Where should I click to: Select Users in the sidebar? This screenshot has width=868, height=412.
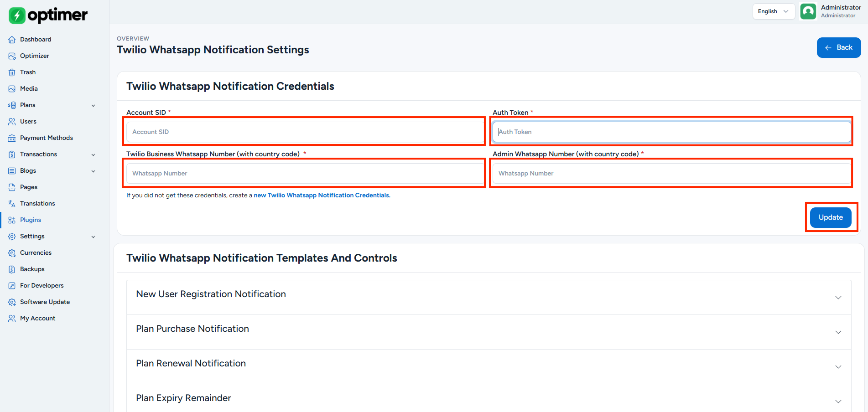pos(28,122)
